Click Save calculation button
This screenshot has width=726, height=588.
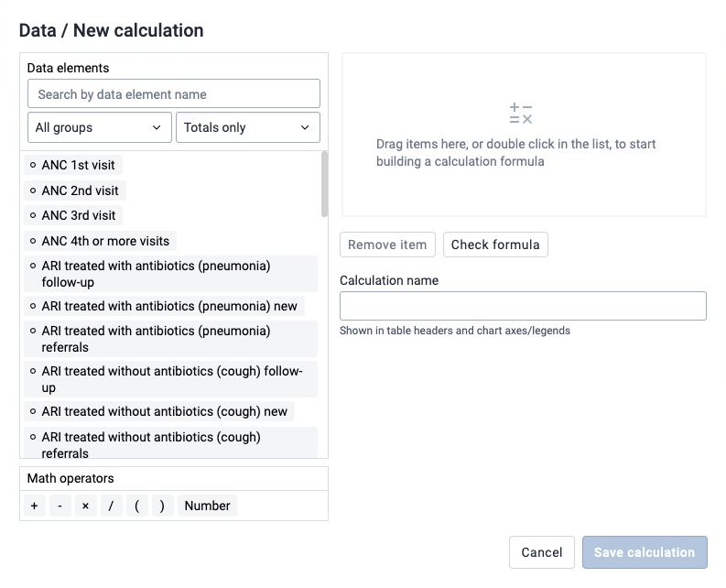tap(645, 552)
